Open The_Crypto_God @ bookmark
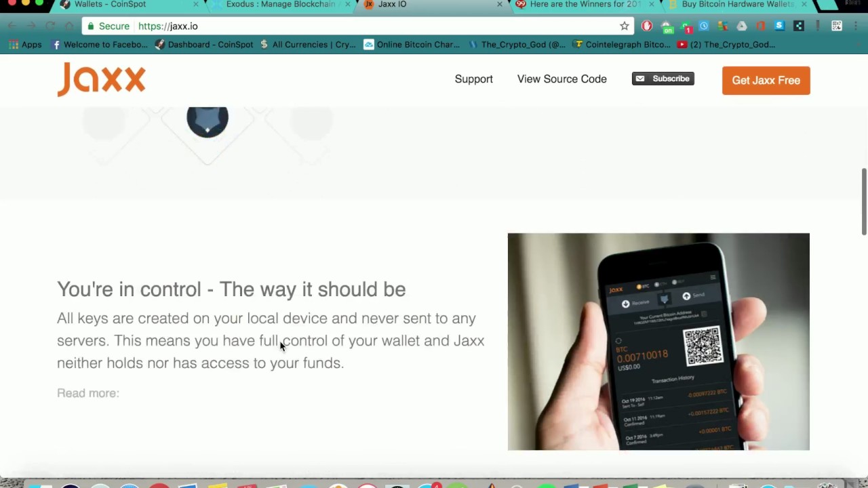 coord(516,45)
